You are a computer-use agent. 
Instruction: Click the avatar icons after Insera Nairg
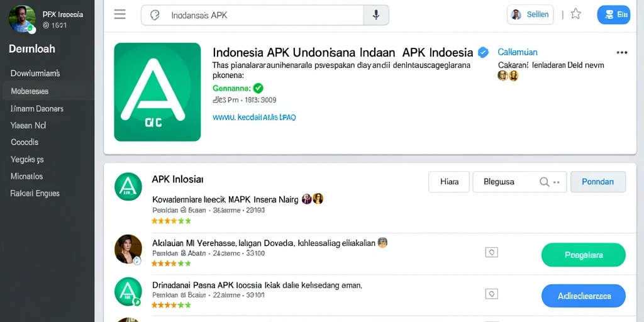pyautogui.click(x=313, y=199)
